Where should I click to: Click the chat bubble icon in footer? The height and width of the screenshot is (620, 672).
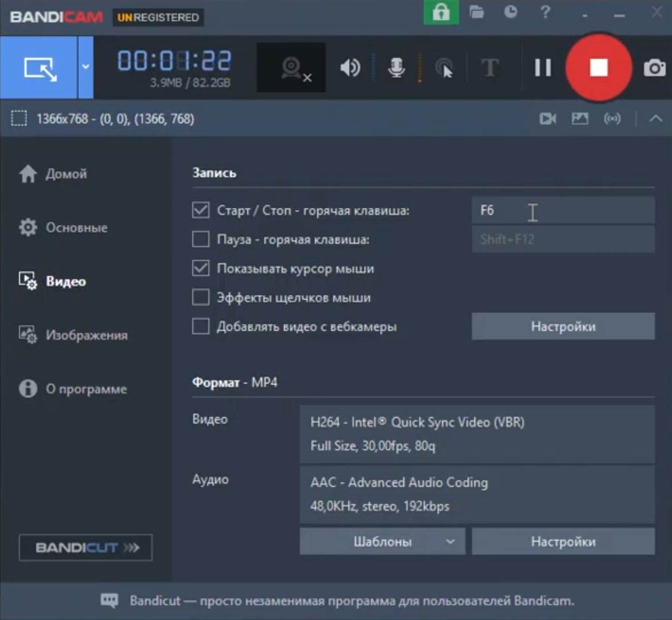coord(110,600)
